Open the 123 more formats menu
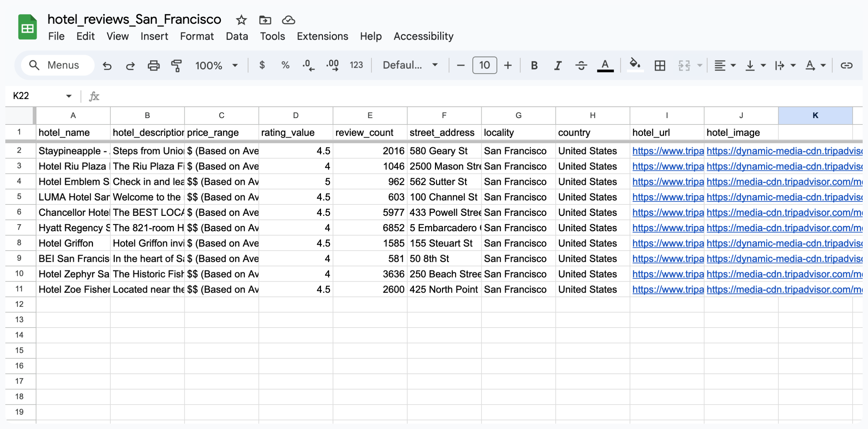The width and height of the screenshot is (868, 429). (356, 65)
